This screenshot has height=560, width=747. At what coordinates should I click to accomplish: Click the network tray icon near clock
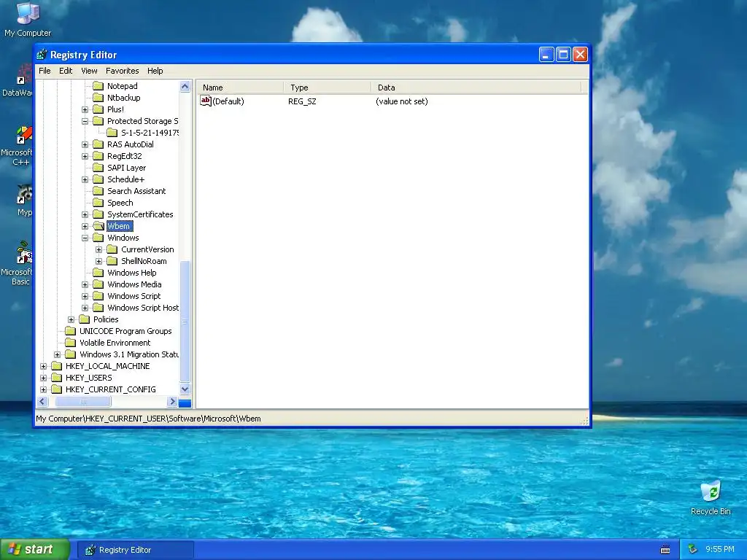693,550
